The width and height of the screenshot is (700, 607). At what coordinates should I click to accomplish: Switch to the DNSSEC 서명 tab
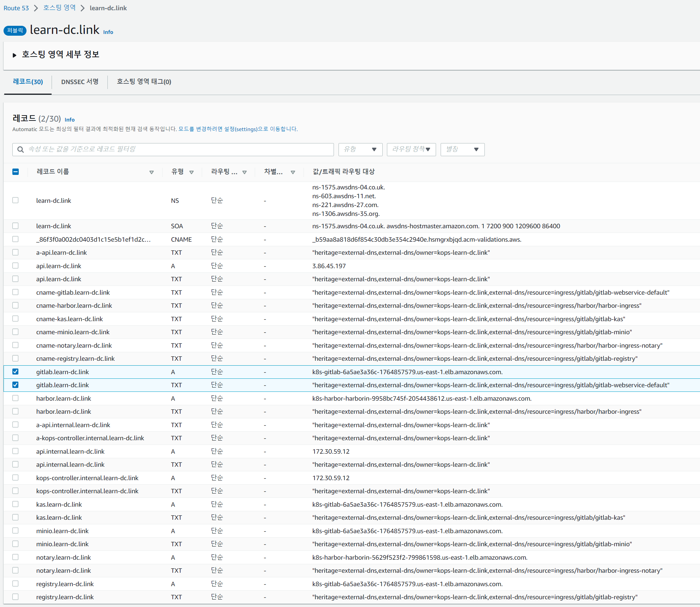[80, 82]
